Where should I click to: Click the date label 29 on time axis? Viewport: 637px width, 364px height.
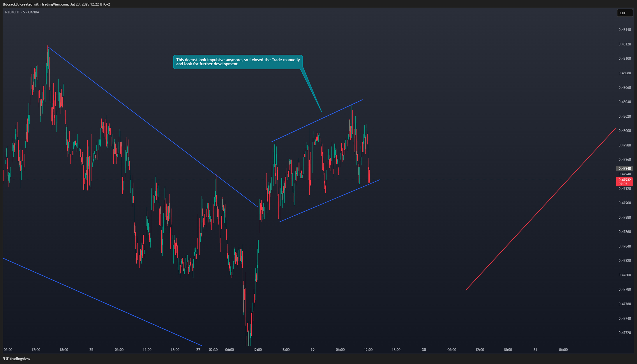(312, 350)
